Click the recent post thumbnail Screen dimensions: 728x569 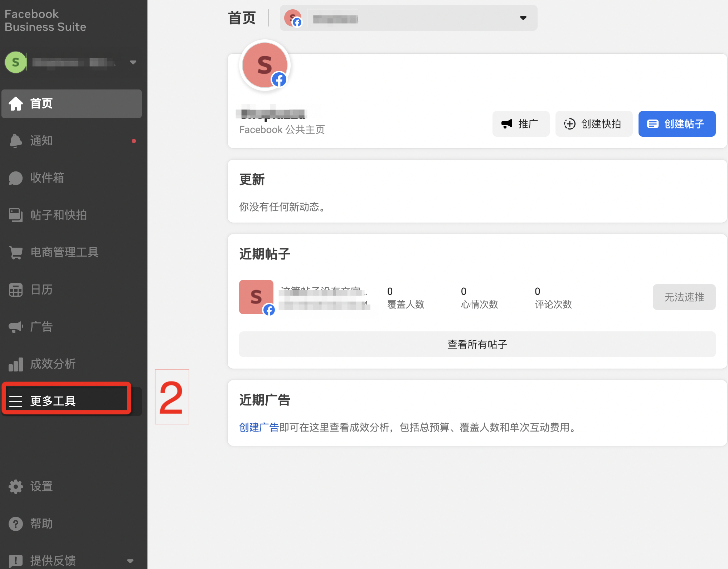[256, 297]
